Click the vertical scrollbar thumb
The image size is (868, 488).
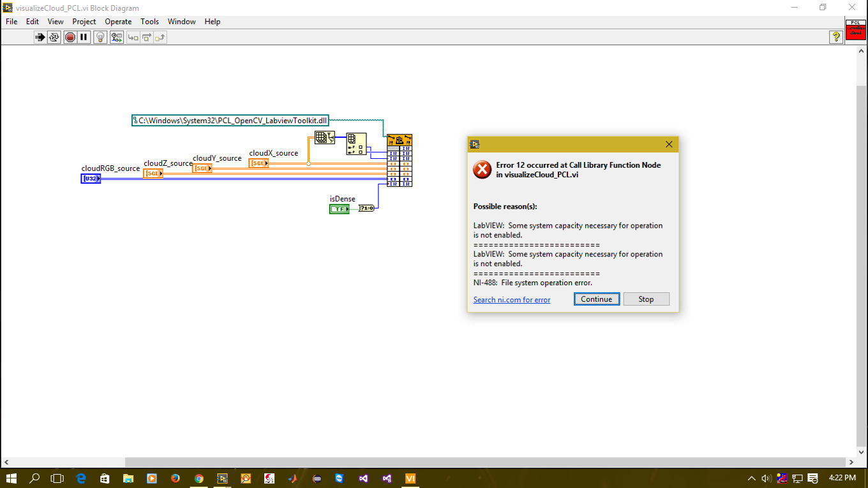(x=861, y=267)
